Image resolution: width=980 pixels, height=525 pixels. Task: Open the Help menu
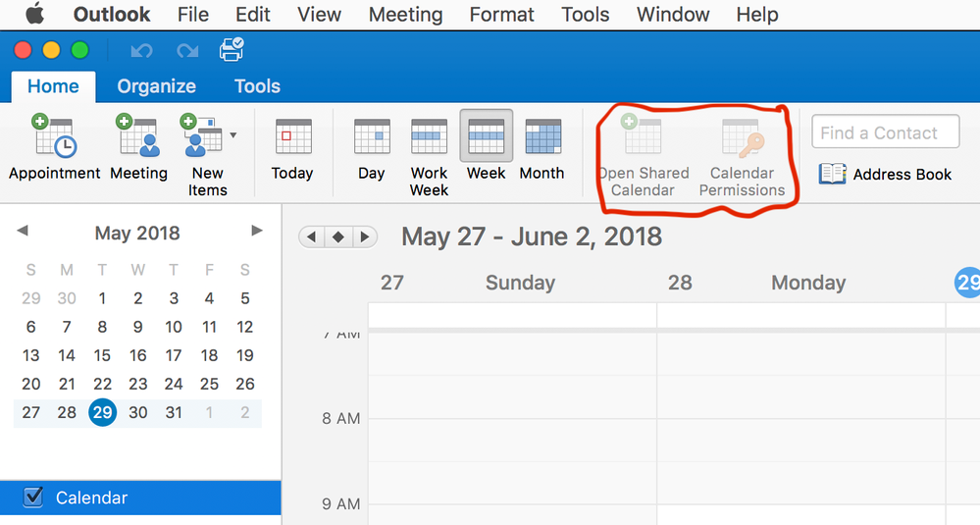coord(757,14)
